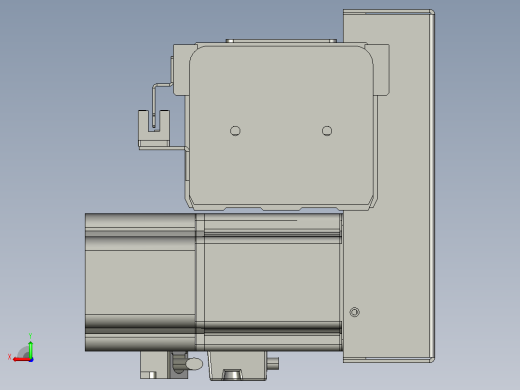The image size is (520, 390).
Task: Select the motor's cylindrical body
Action: pos(213,282)
